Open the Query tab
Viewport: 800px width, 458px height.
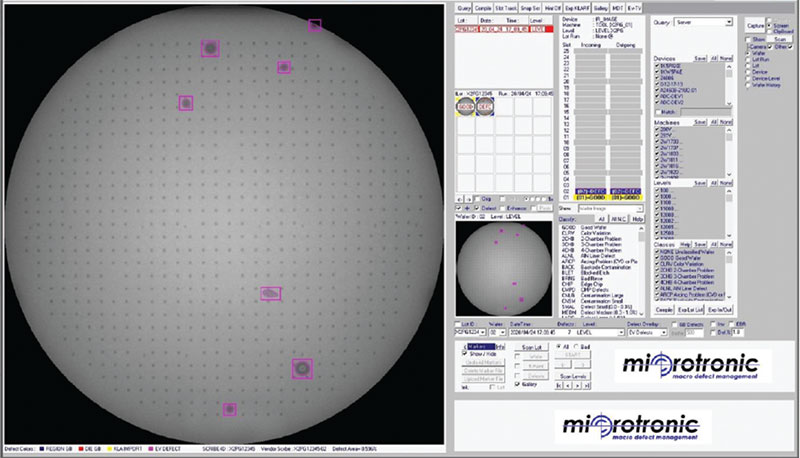coord(464,8)
